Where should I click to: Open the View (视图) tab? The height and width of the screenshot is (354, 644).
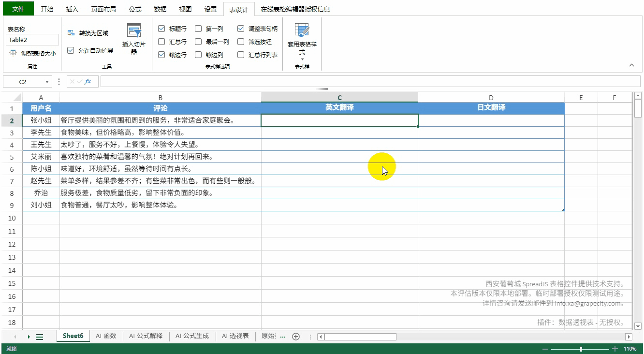[x=185, y=9]
